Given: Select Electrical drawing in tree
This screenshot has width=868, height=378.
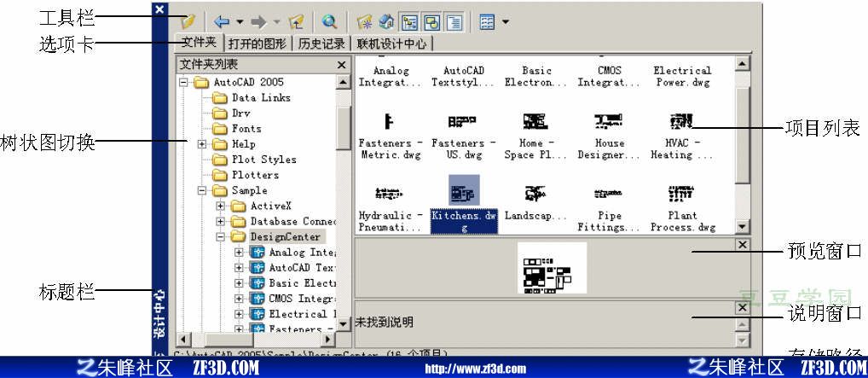Looking at the screenshot, I should (x=302, y=314).
